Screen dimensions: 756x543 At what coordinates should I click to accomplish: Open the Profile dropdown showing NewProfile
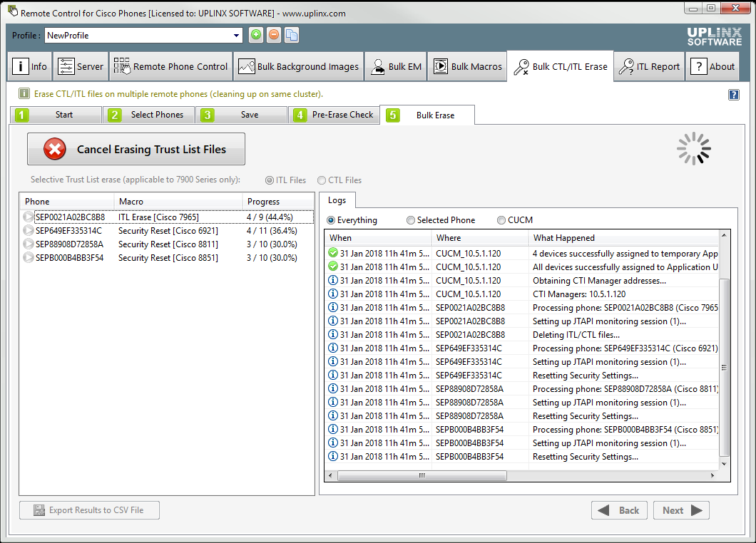click(143, 35)
